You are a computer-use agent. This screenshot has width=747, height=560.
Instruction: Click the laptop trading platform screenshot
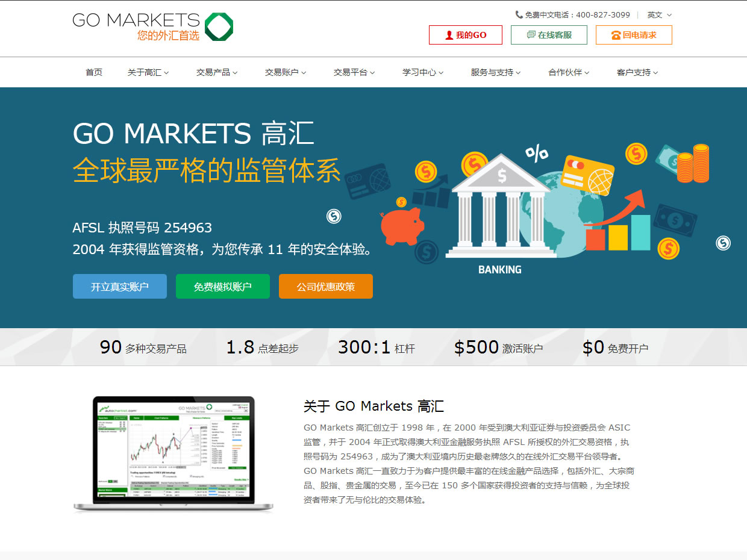coord(173,455)
